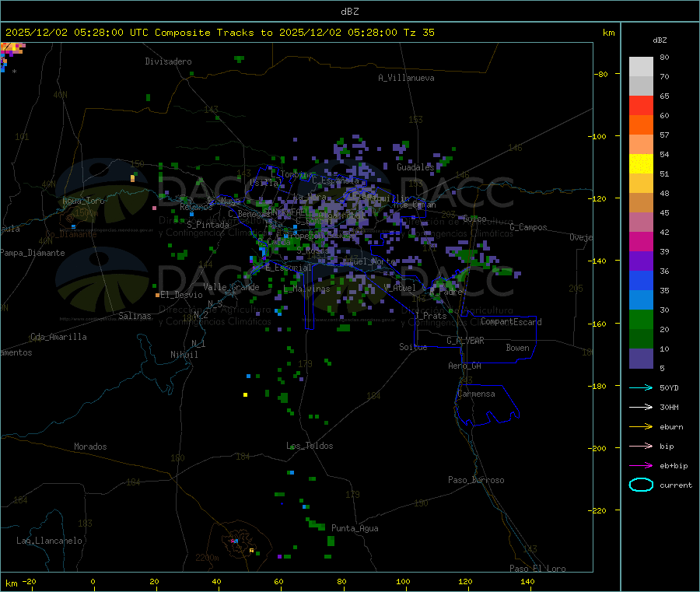Click the L_Malvinas place label
The width and height of the screenshot is (700, 592).
tap(306, 289)
